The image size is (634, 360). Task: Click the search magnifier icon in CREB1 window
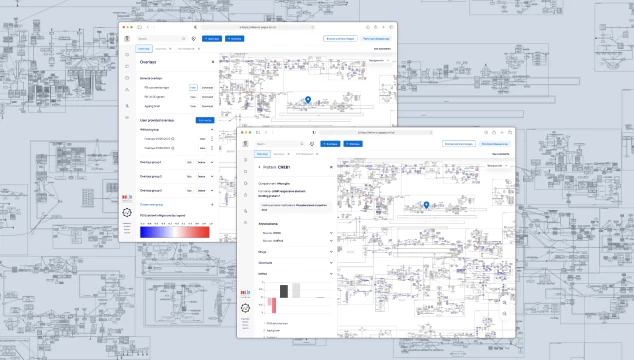[302, 144]
